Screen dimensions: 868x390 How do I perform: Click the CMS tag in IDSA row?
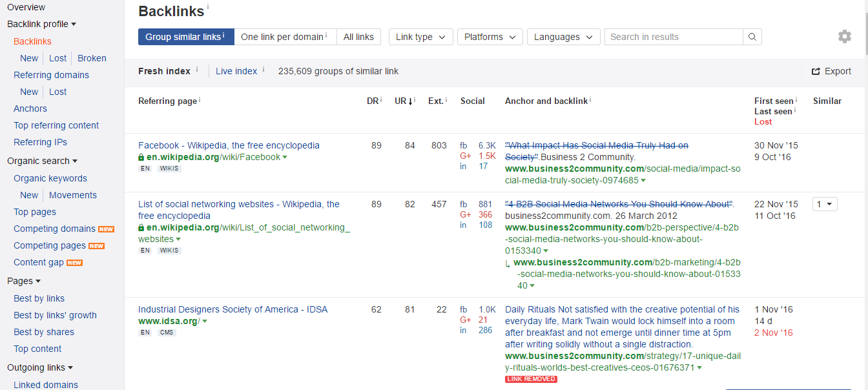click(x=167, y=333)
